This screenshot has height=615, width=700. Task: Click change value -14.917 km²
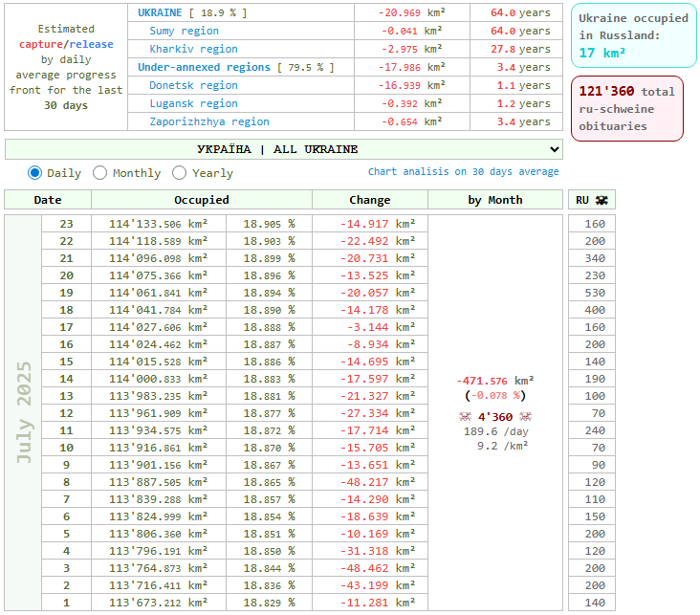[x=378, y=224]
